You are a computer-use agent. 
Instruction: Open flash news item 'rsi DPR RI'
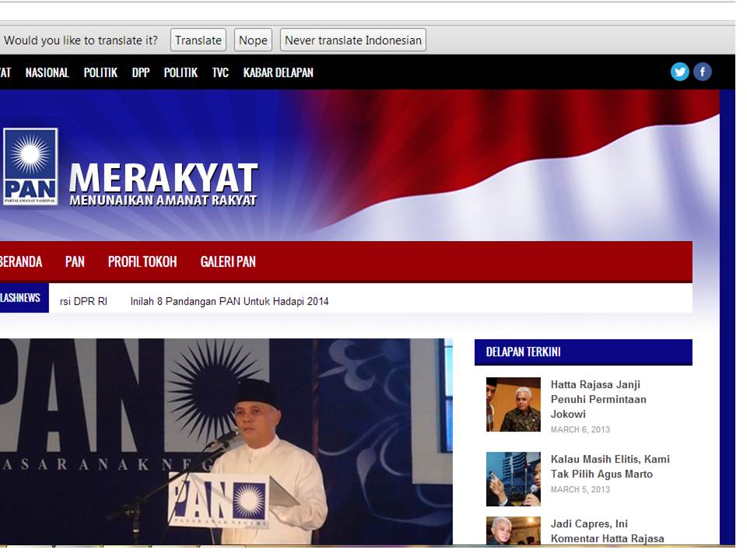point(83,302)
